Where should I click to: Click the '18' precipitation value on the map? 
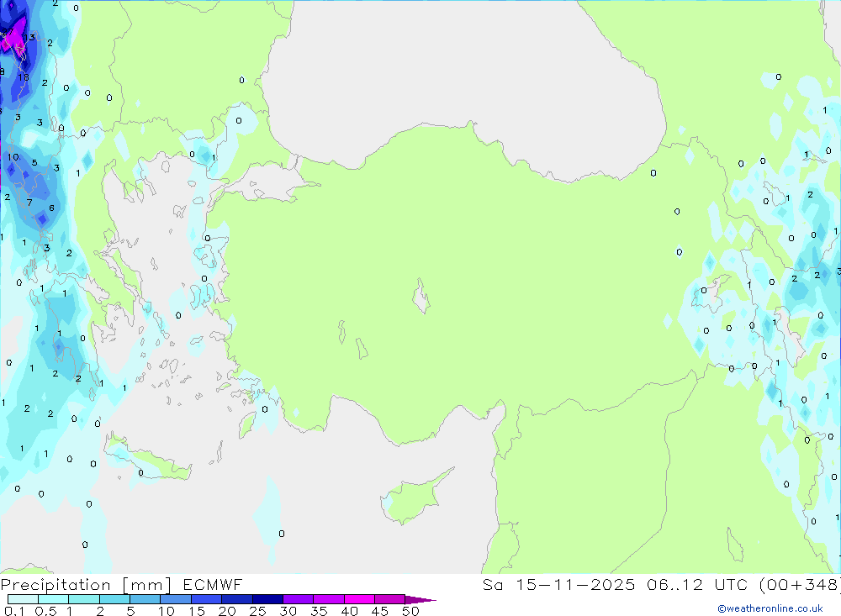pyautogui.click(x=24, y=78)
